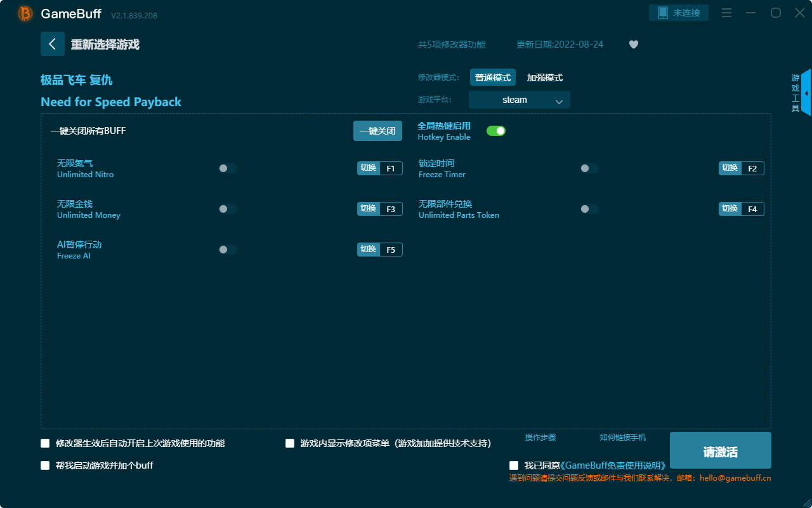Check the GameBuff免责使用说明 agreement checkbox
This screenshot has width=812, height=508.
tap(514, 465)
